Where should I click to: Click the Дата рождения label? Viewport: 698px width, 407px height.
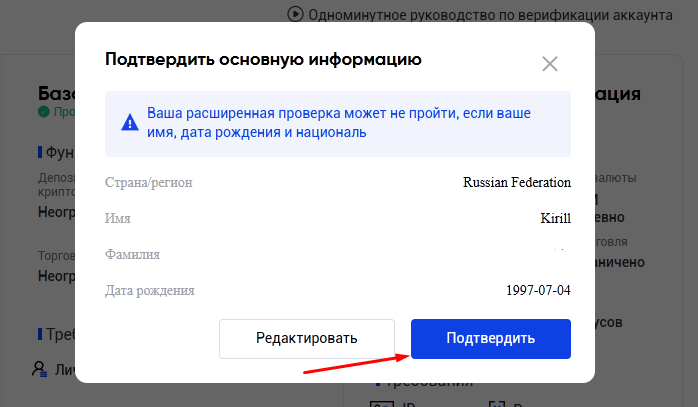tap(150, 290)
